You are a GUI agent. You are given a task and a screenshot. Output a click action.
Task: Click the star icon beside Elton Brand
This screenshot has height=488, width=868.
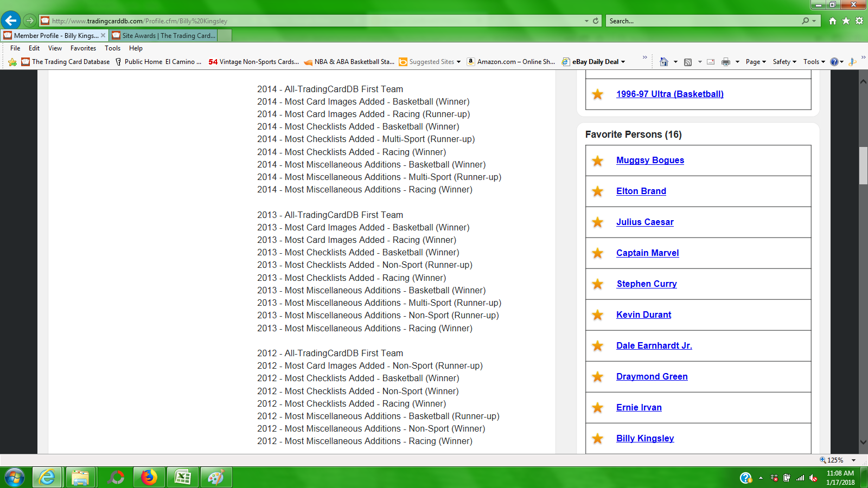click(598, 191)
